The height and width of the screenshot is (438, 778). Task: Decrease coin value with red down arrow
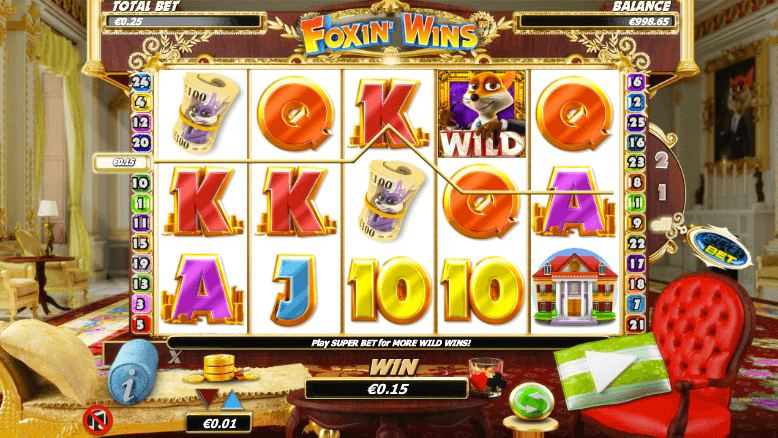206,398
